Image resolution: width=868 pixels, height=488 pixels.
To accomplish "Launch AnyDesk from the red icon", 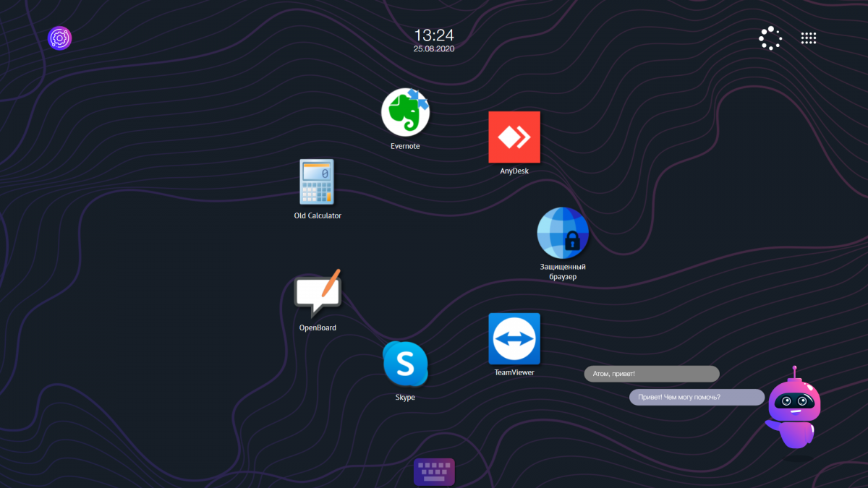I will coord(514,137).
